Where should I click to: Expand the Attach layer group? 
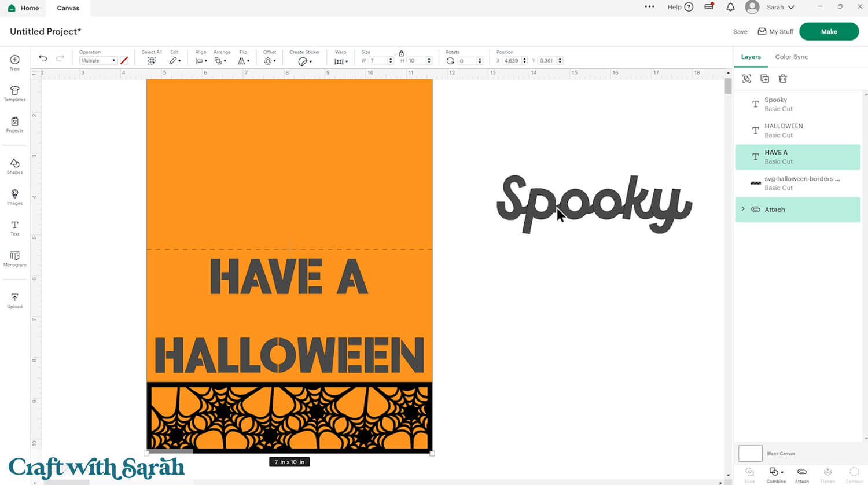coord(743,209)
